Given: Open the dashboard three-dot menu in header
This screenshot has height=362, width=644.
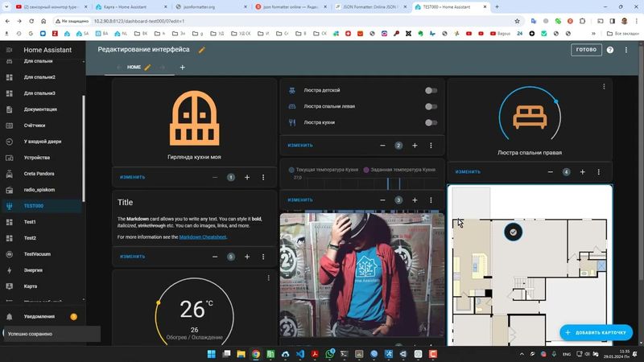Looking at the screenshot, I should (626, 50).
